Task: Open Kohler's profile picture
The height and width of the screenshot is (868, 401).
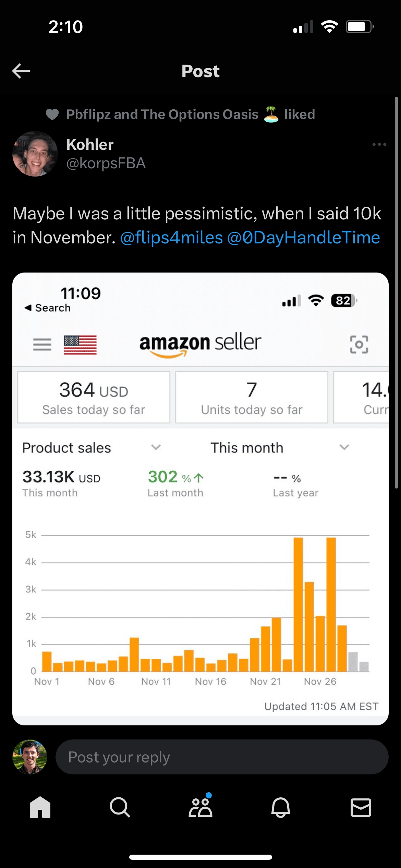Action: pyautogui.click(x=35, y=154)
